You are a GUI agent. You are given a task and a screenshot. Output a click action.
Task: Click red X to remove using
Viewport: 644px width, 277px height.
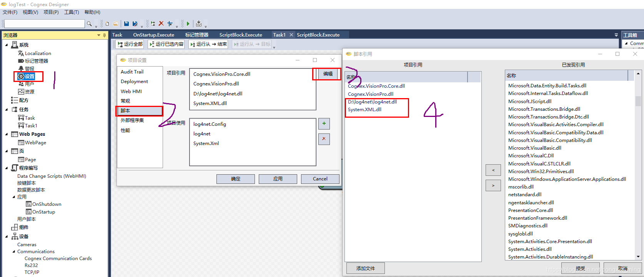[324, 139]
